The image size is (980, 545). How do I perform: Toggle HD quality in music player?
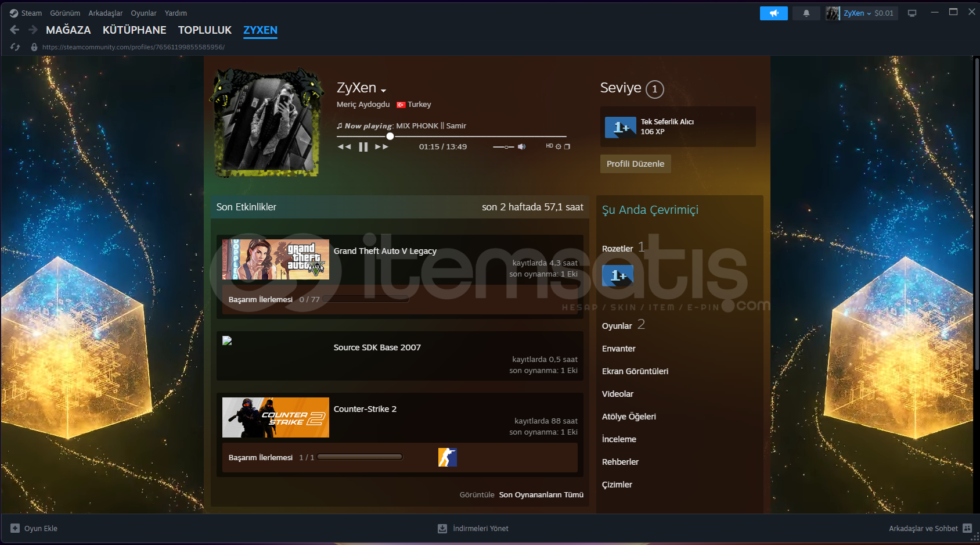(549, 146)
